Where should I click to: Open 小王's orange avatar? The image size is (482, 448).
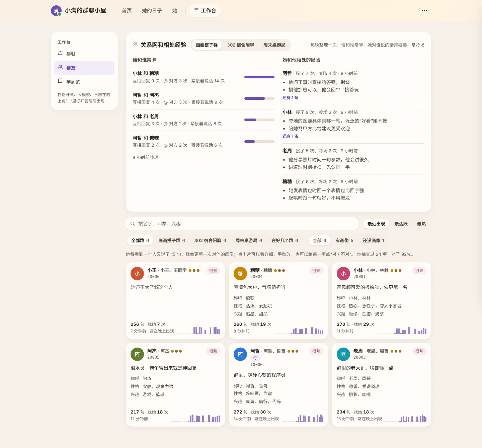[x=137, y=274]
